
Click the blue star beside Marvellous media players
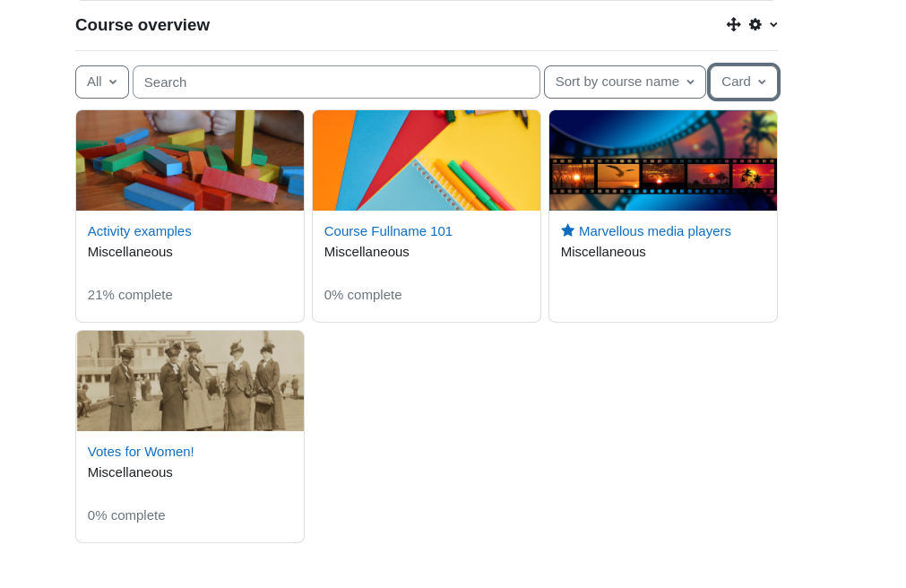click(567, 230)
